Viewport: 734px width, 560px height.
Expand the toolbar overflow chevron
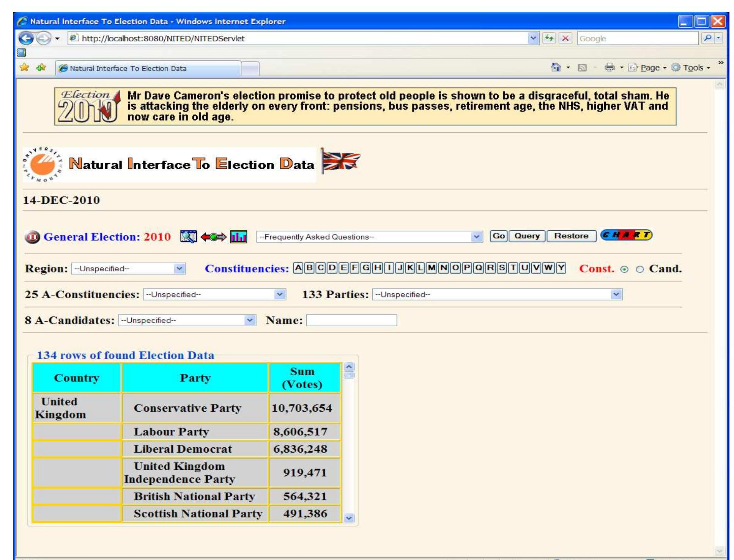tap(720, 63)
